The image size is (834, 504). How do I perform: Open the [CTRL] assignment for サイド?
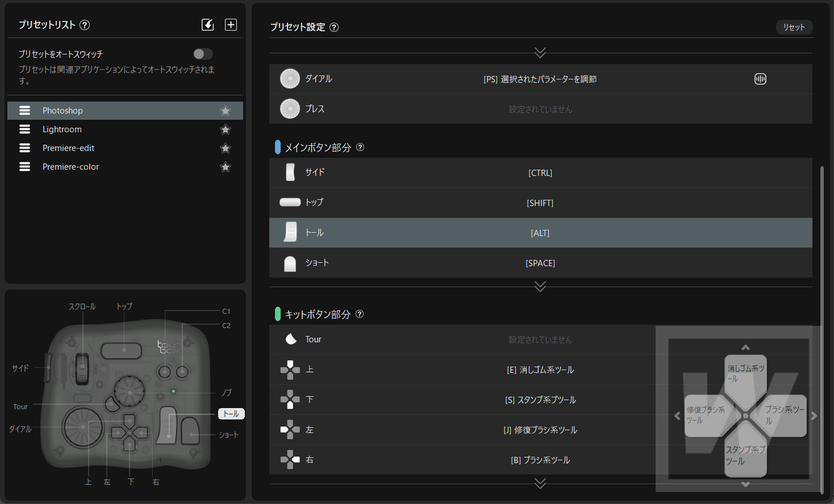pos(540,173)
